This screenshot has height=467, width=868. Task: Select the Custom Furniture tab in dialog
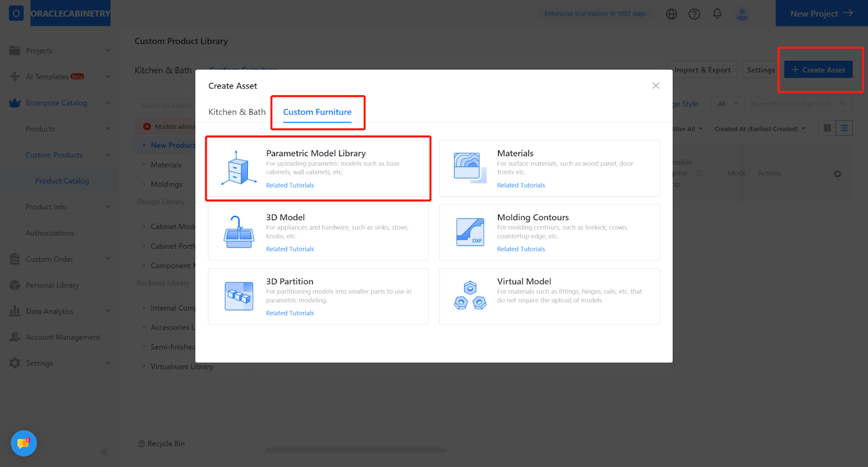click(x=317, y=112)
